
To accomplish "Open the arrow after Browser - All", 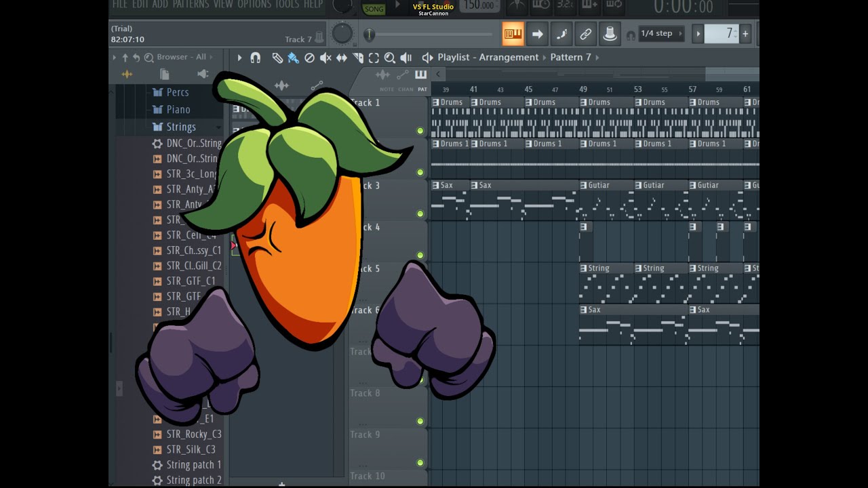I will pyautogui.click(x=211, y=58).
